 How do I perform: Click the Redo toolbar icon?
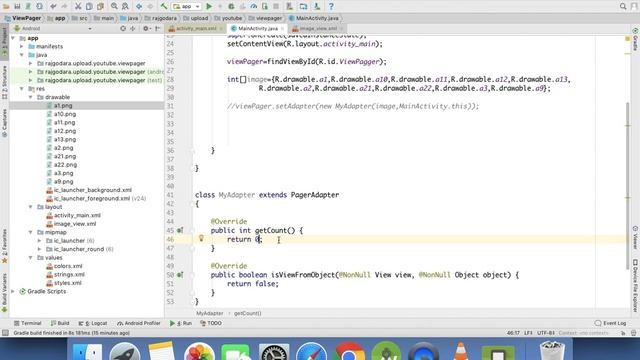(64, 6)
